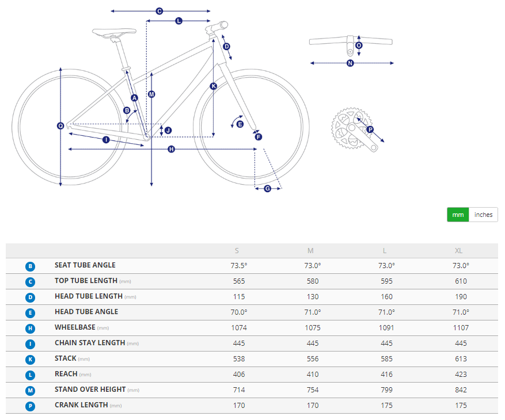Click the M size column header
The image size is (505, 420).
[310, 251]
